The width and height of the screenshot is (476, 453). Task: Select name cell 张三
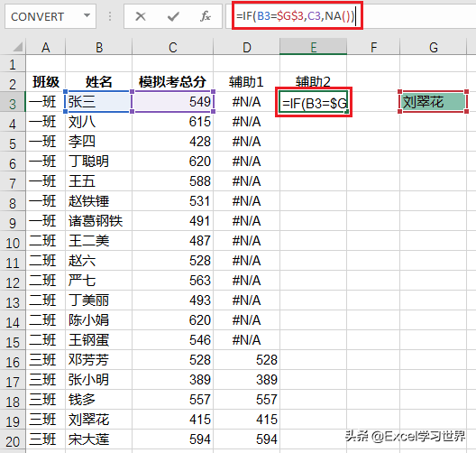99,102
